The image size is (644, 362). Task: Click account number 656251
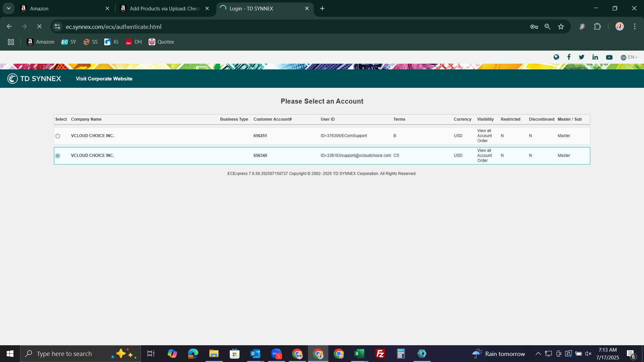click(260, 136)
